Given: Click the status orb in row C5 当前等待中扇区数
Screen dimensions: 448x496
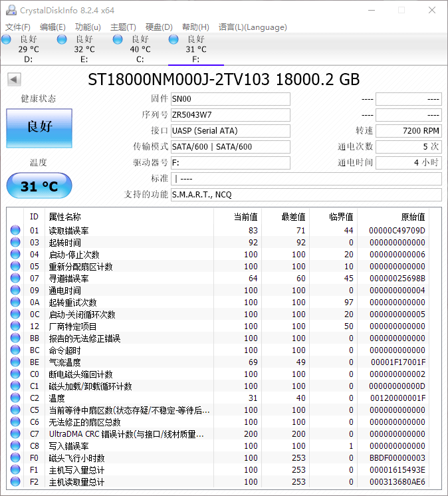Looking at the screenshot, I should [x=15, y=410].
